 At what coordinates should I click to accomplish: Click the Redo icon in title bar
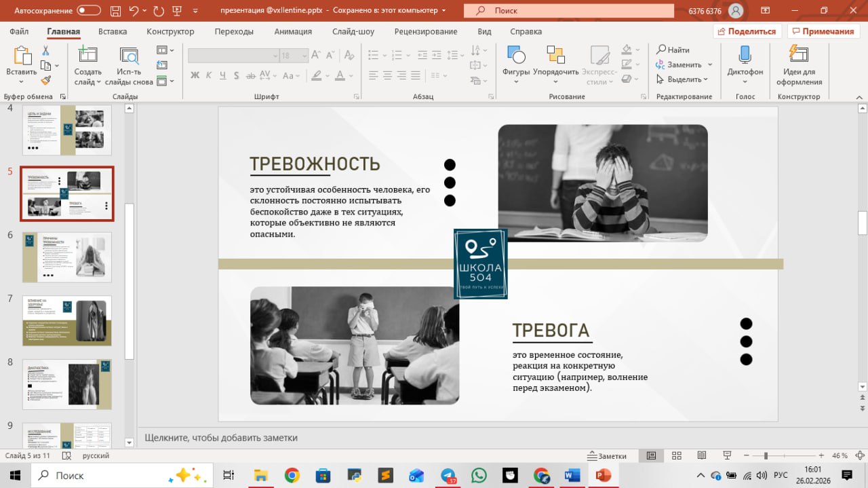(158, 11)
